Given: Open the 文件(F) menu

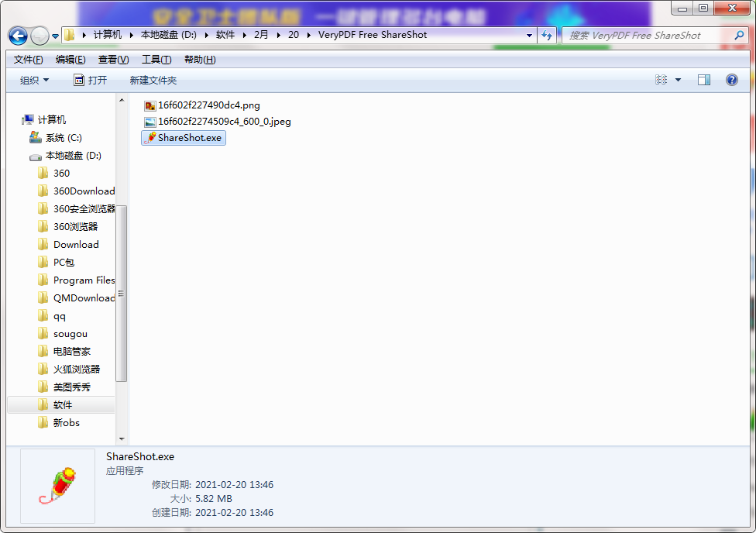Looking at the screenshot, I should click(28, 60).
